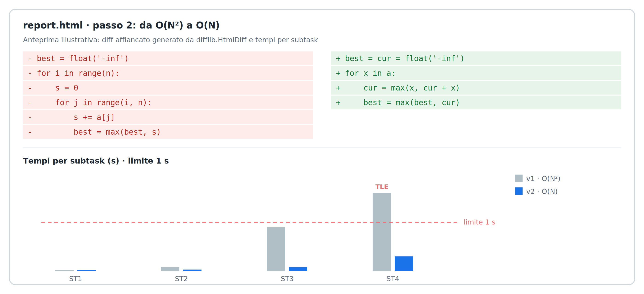Select the removed line "for i in range(n):"
This screenshot has width=644, height=294.
coord(168,73)
